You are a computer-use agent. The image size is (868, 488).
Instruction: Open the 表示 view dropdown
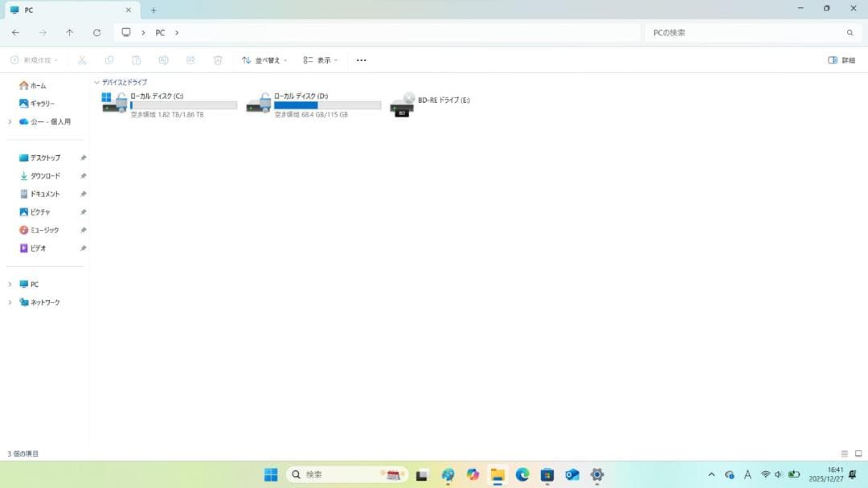[x=320, y=59]
